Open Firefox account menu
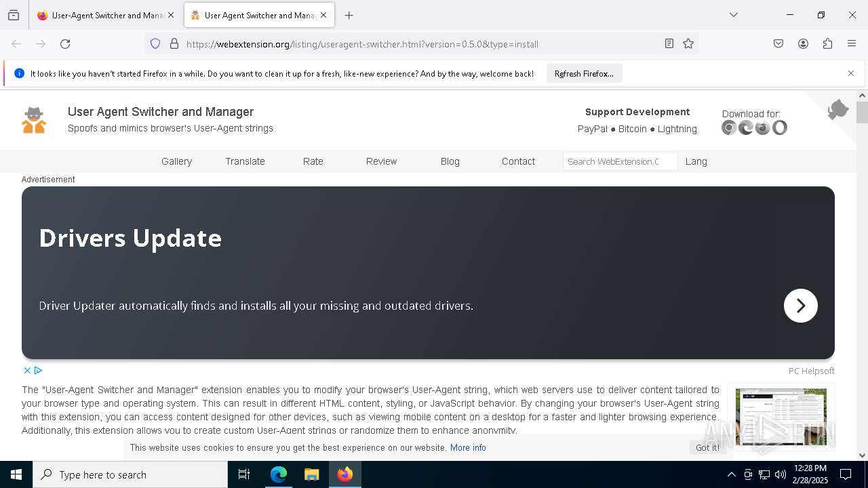Screen dimensions: 868x488 tap(803, 44)
